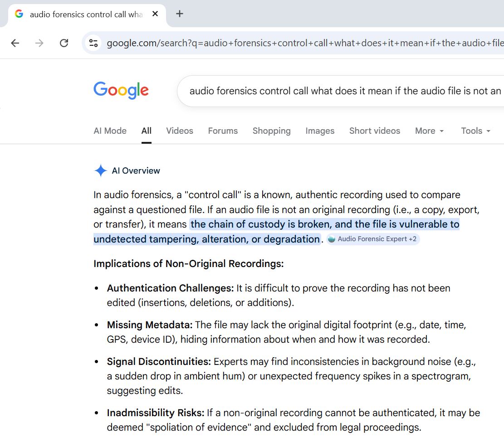The height and width of the screenshot is (442, 504).
Task: Click the Google favicon on the tab
Action: (19, 14)
